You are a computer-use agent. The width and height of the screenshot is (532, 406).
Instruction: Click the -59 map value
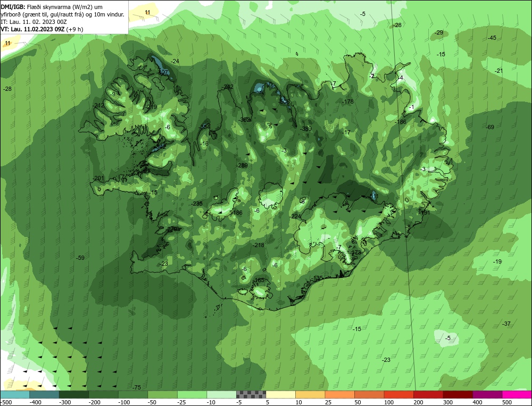tap(80, 258)
